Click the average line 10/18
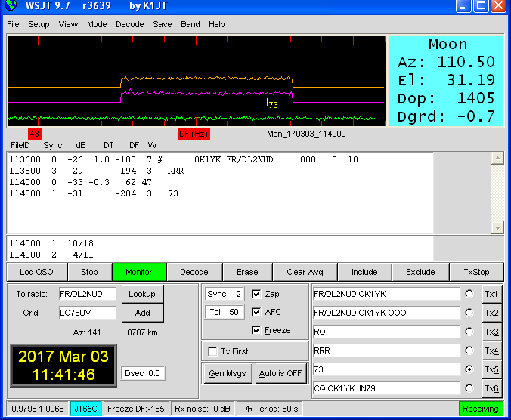511x420 pixels. click(51, 243)
